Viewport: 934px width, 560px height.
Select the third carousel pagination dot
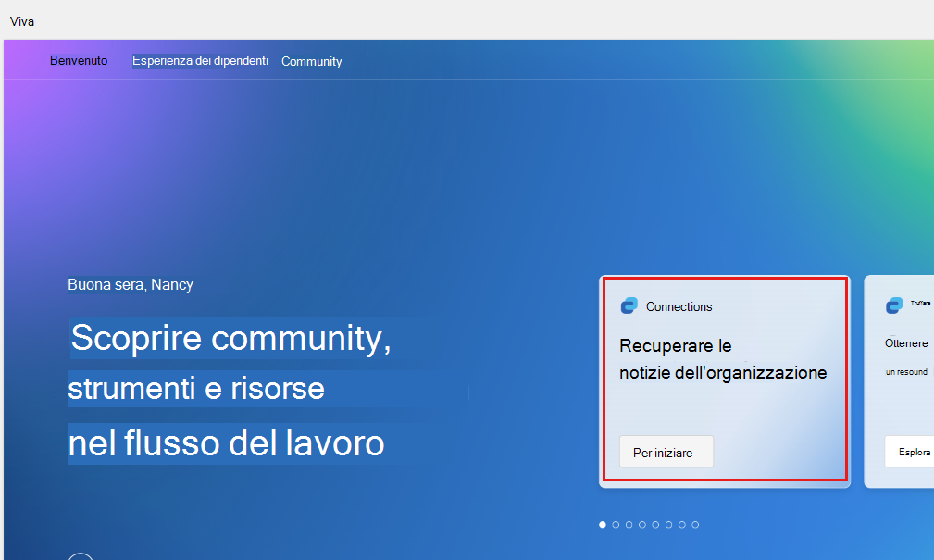(x=629, y=524)
